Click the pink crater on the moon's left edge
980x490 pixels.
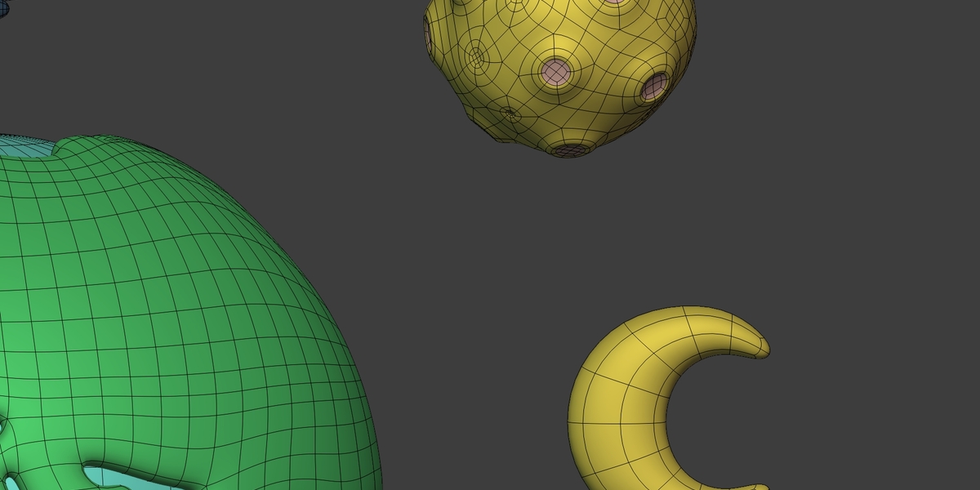pyautogui.click(x=428, y=31)
